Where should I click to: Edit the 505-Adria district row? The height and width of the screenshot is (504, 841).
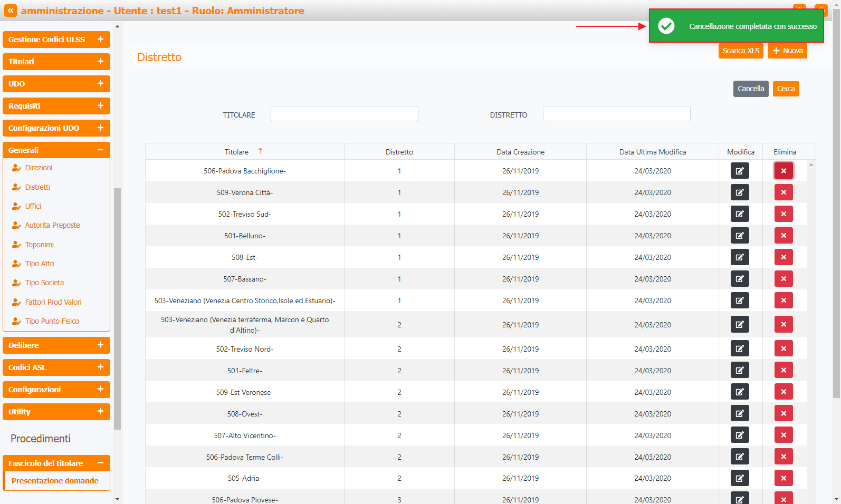pos(739,478)
